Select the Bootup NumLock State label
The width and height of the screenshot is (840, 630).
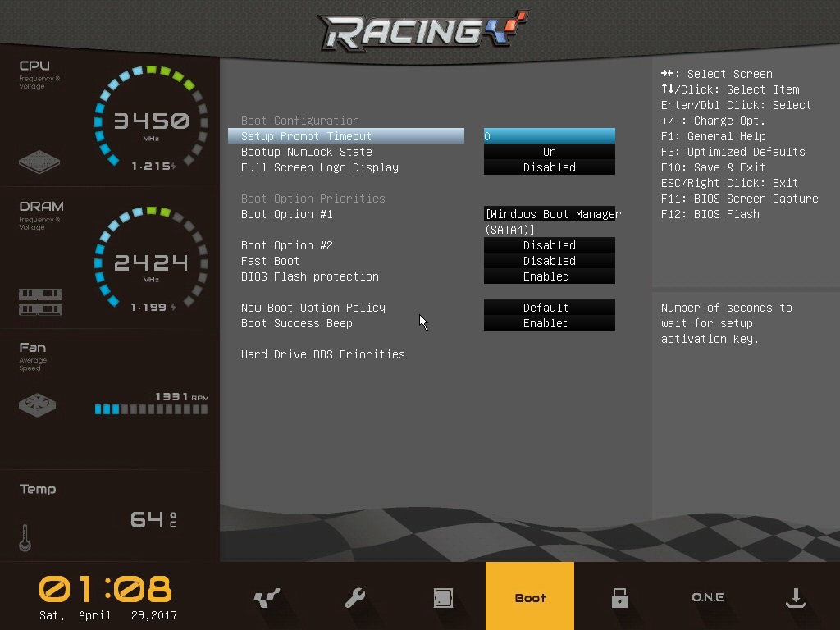(x=307, y=152)
